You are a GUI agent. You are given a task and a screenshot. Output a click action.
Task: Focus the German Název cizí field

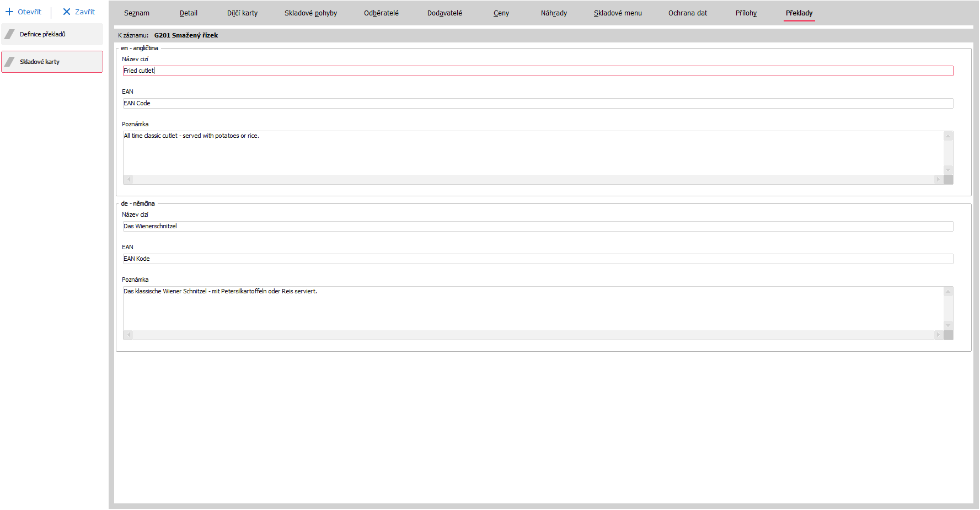pyautogui.click(x=538, y=226)
